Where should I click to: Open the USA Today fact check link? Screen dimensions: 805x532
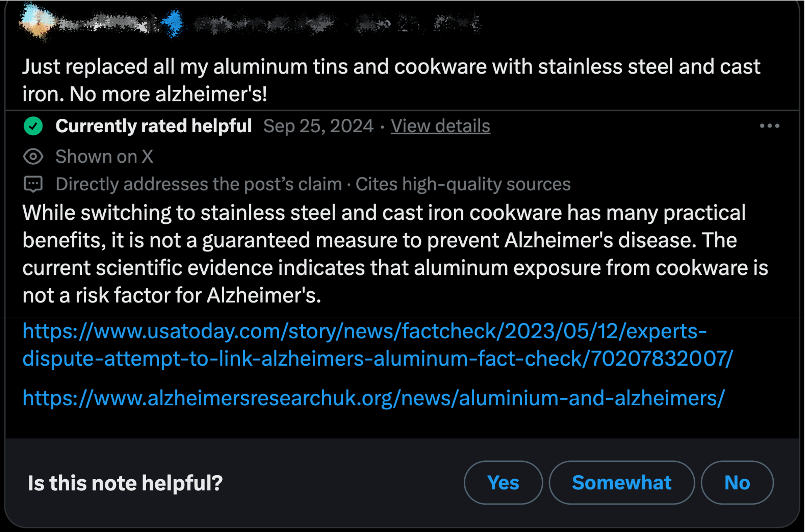coord(377,345)
